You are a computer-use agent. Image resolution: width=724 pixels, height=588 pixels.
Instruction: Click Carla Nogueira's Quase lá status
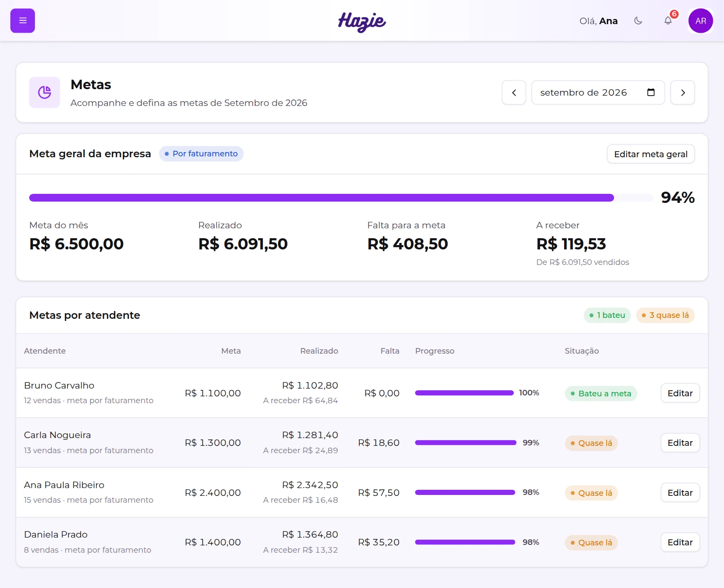pyautogui.click(x=591, y=443)
